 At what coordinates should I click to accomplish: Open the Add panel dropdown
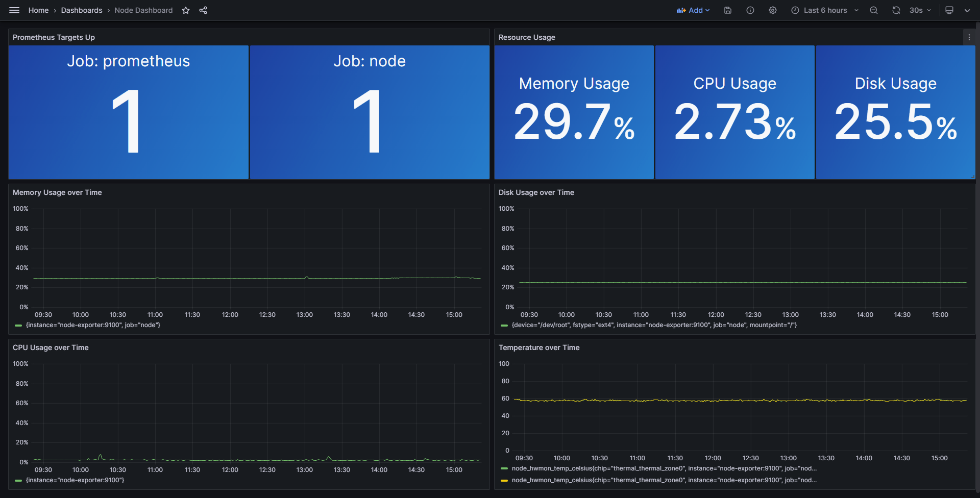(693, 10)
